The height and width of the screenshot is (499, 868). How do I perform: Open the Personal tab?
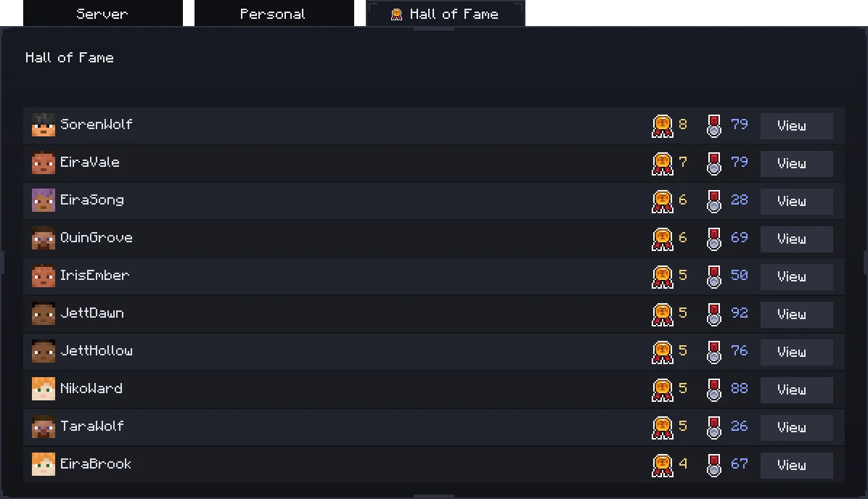(272, 14)
